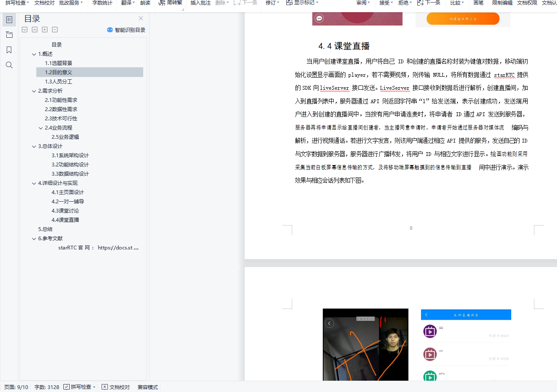
Task: Click the 拼写检查 icon in status bar
Action: tap(66, 387)
